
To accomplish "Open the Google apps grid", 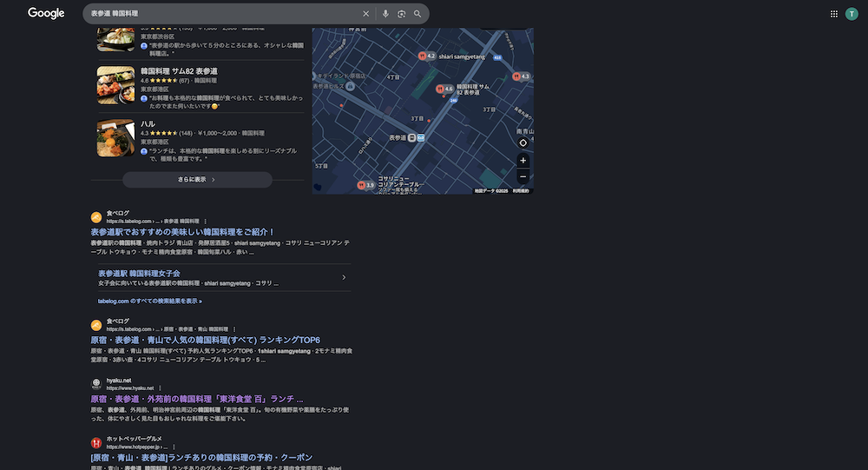I will (x=834, y=14).
